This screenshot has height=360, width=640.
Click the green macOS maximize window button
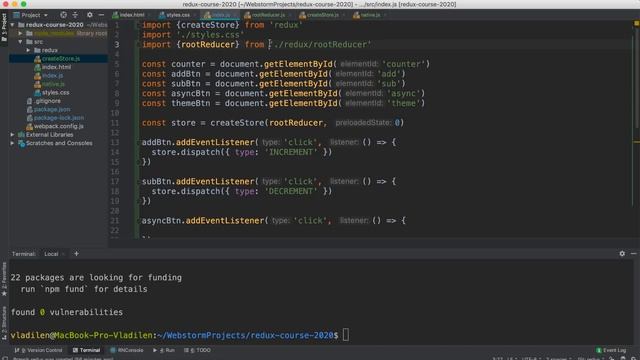(24, 4)
